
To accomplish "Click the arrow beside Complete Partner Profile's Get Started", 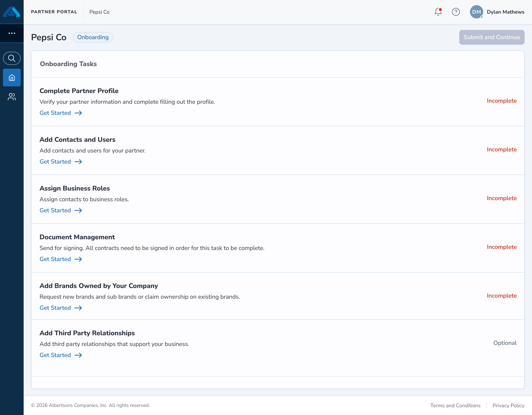I will [x=78, y=113].
